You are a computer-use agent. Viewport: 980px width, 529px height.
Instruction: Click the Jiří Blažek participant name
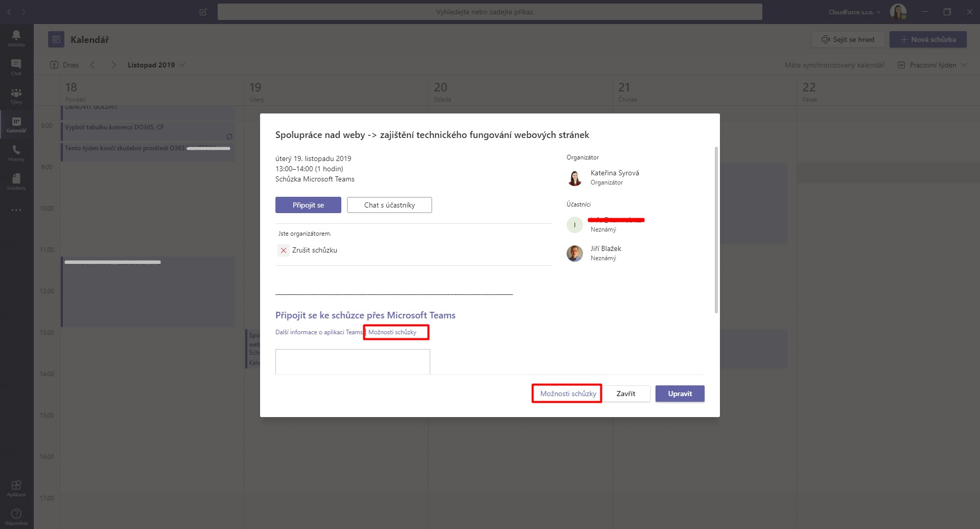606,248
